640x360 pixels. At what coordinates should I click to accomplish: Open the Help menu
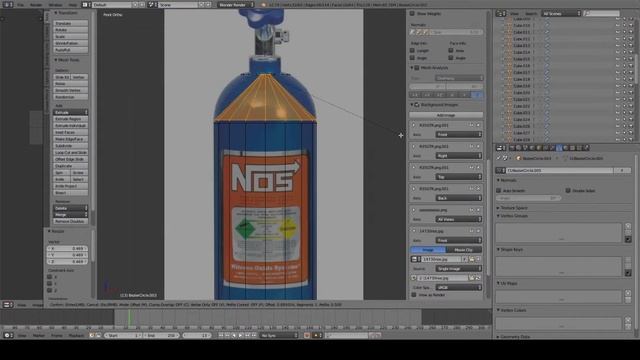[73, 5]
